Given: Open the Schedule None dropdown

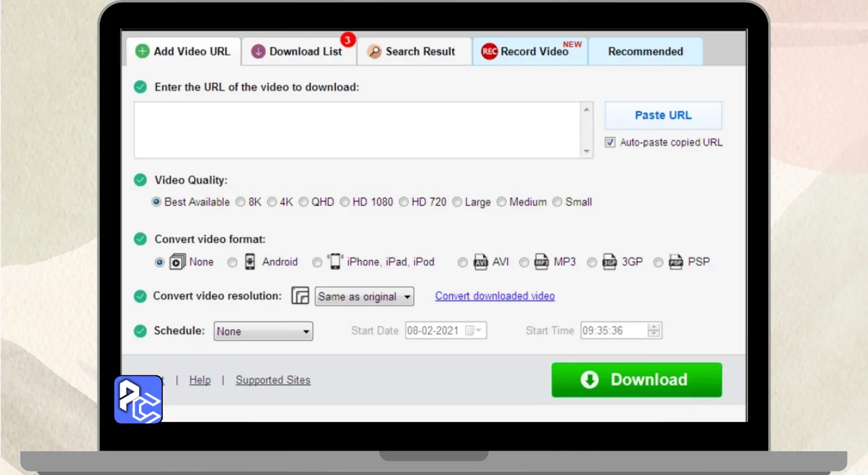Looking at the screenshot, I should point(263,331).
